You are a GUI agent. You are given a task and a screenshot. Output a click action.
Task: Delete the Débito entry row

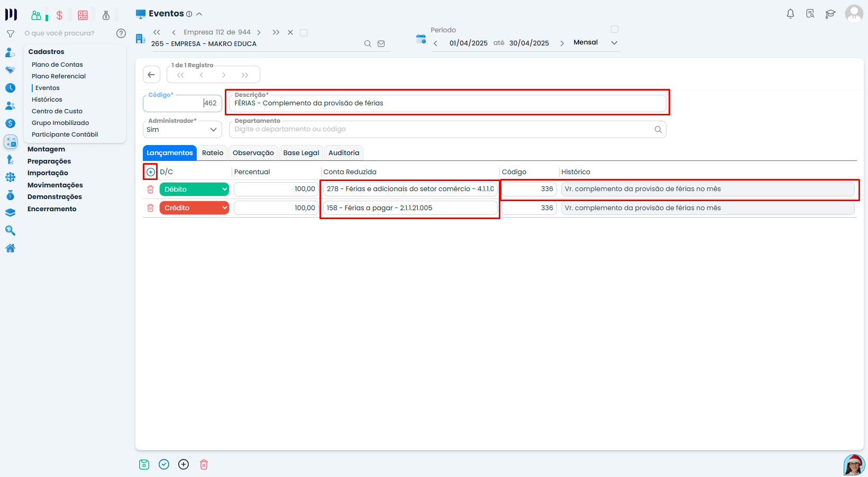tap(150, 190)
